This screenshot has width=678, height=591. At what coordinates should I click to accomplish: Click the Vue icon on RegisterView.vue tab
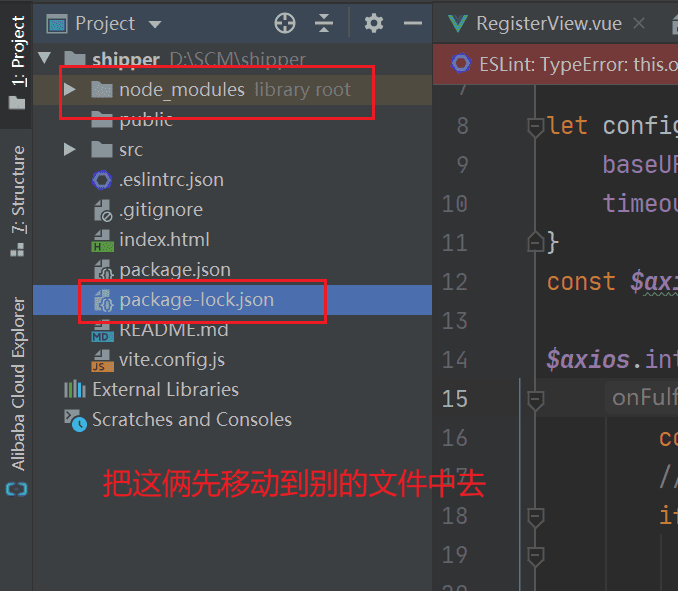pos(458,23)
